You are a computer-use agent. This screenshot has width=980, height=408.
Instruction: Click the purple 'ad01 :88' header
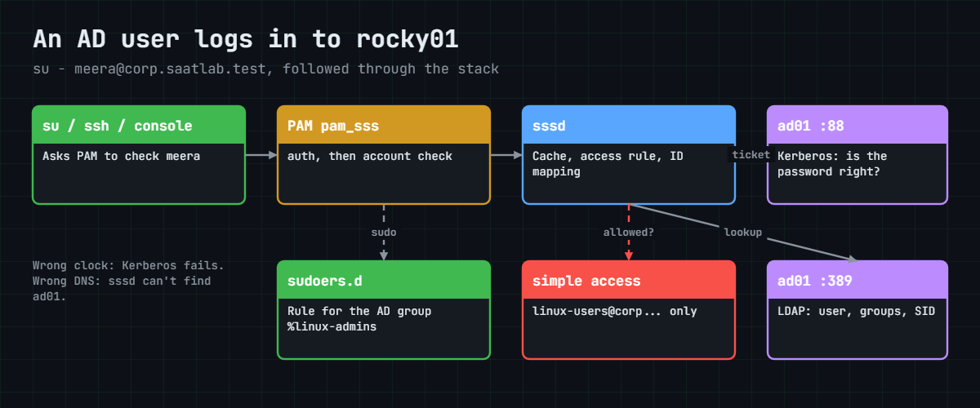857,126
